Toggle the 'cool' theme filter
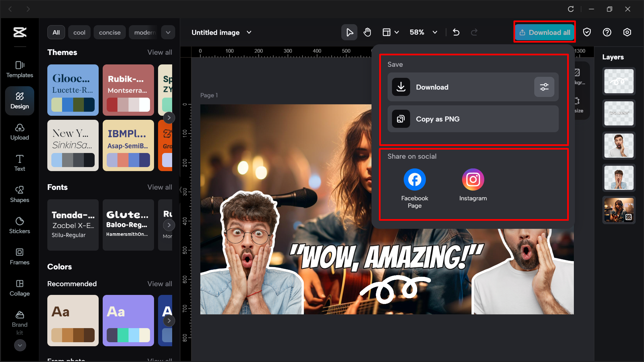The image size is (644, 362). coord(79,32)
